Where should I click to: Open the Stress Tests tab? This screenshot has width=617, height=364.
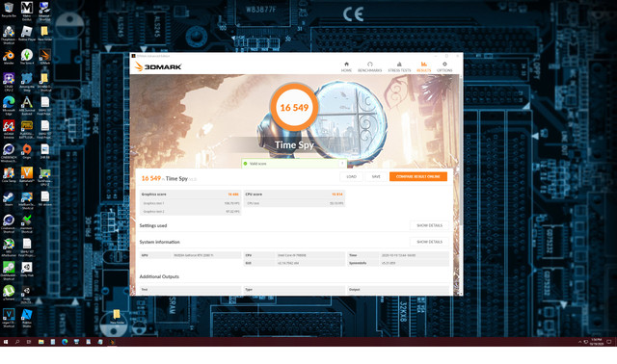(x=399, y=66)
